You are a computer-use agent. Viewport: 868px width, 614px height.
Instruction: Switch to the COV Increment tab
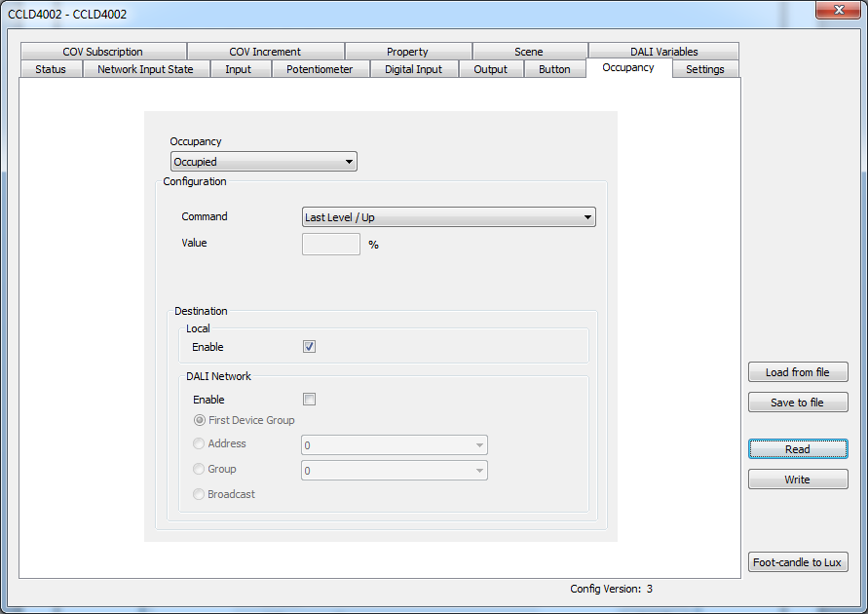pyautogui.click(x=265, y=52)
